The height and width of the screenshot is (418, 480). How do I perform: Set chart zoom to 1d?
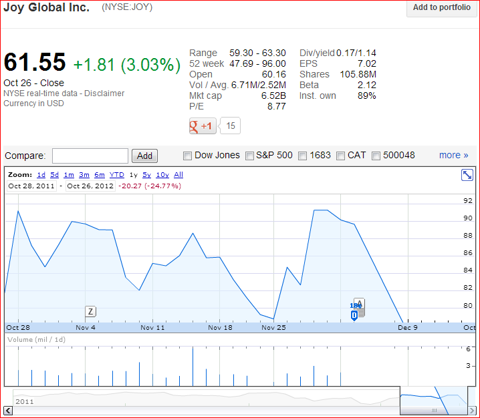(41, 175)
